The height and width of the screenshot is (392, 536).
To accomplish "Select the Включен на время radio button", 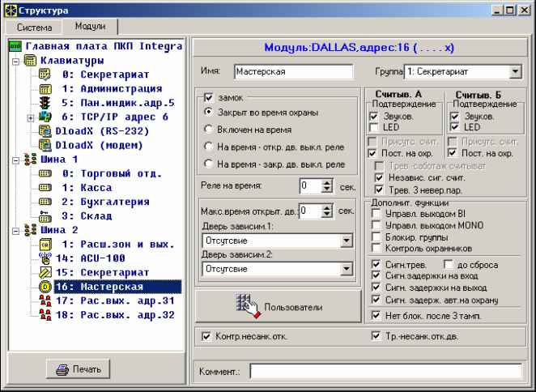I will (209, 129).
